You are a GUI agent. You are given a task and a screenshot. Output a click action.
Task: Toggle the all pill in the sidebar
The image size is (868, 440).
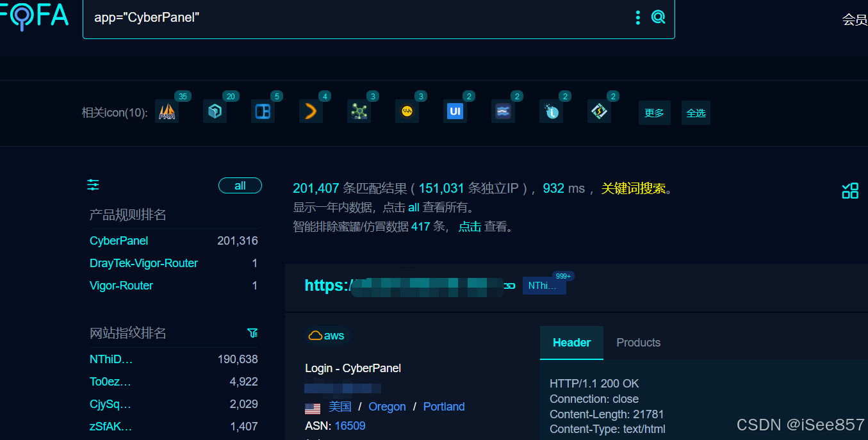(240, 186)
